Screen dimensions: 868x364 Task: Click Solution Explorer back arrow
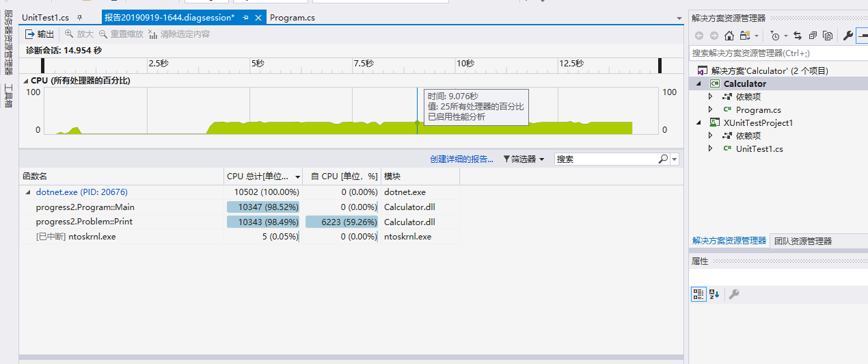tap(699, 36)
